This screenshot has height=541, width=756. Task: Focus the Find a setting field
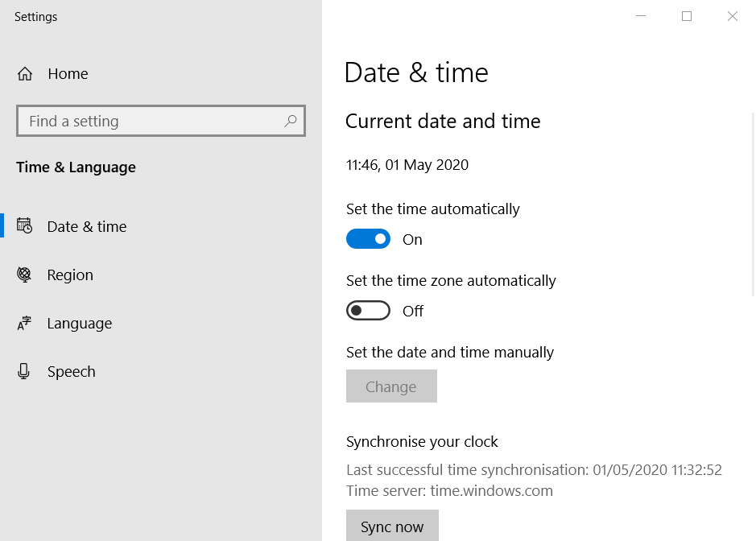click(x=161, y=121)
